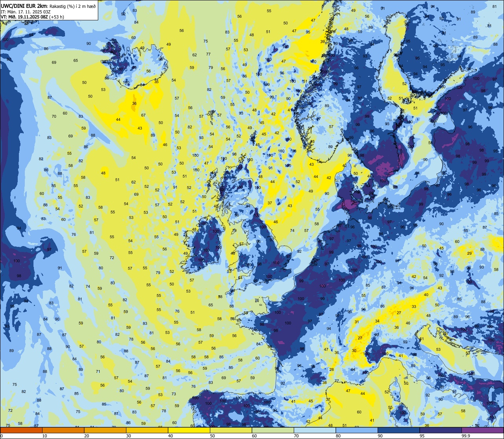The height and width of the screenshot is (439, 504).
Task: Click the humidity value "35" south of Iceland
Action: pos(156,82)
